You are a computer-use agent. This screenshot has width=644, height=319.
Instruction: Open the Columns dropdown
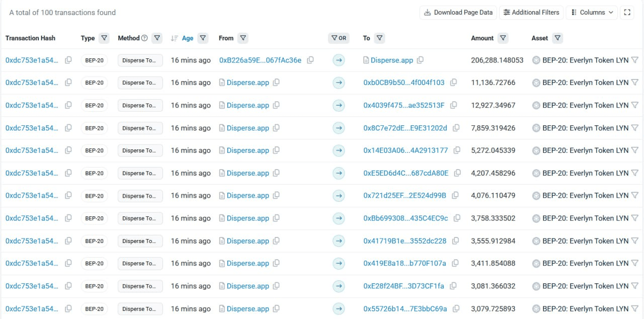592,13
